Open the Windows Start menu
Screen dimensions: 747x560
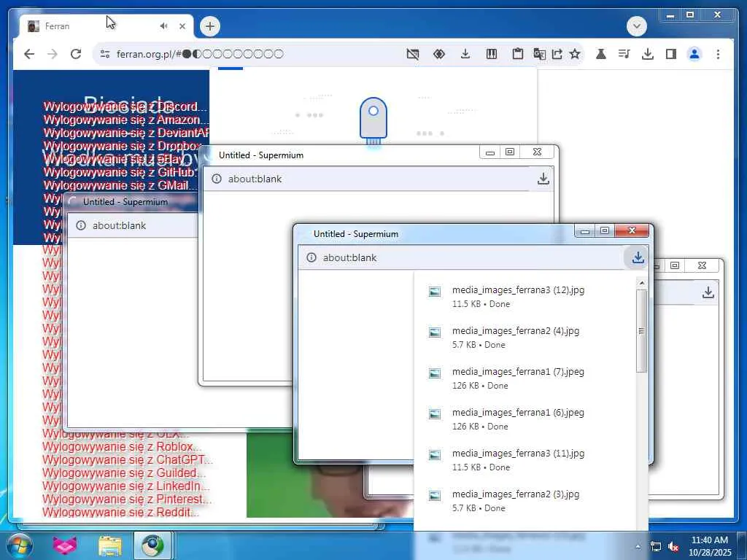19,545
